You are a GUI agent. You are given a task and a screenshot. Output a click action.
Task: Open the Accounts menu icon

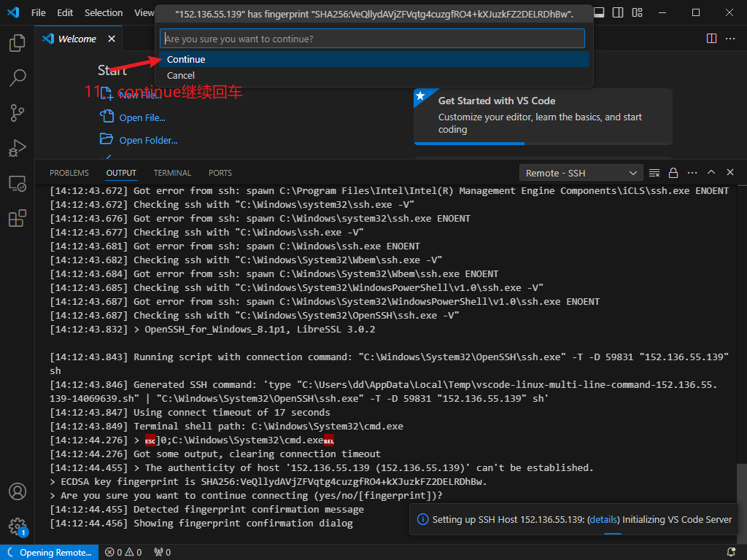coord(18,491)
